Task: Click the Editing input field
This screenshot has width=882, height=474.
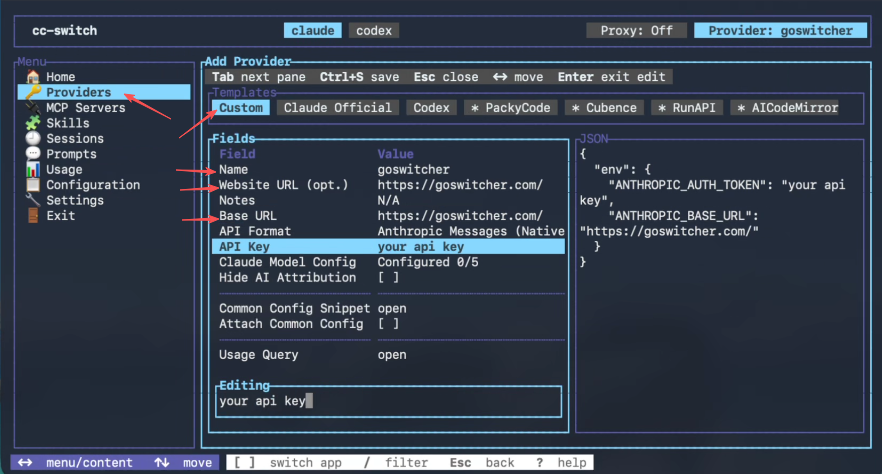Action: pos(389,401)
